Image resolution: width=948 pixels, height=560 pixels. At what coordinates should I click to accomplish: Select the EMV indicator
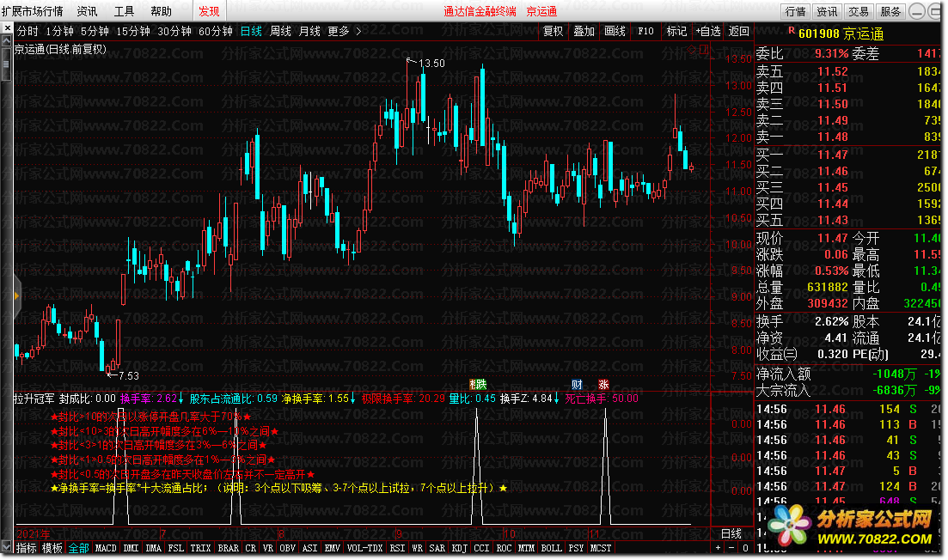click(x=332, y=548)
